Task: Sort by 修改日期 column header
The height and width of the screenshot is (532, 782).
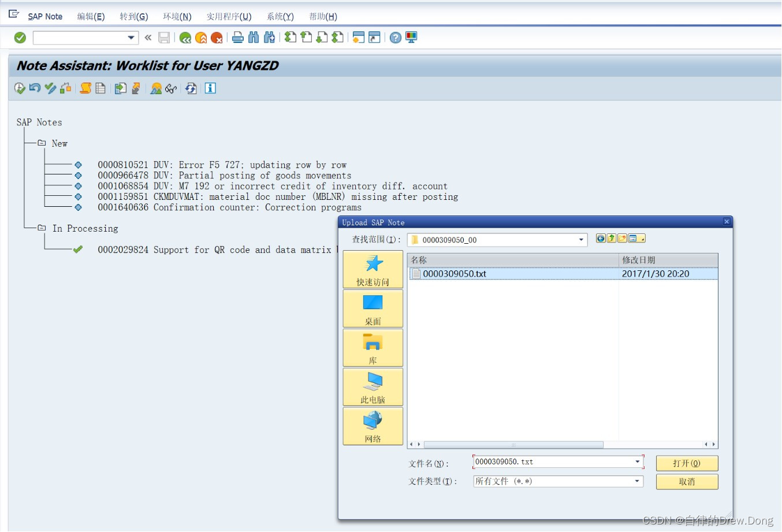Action: pos(668,260)
